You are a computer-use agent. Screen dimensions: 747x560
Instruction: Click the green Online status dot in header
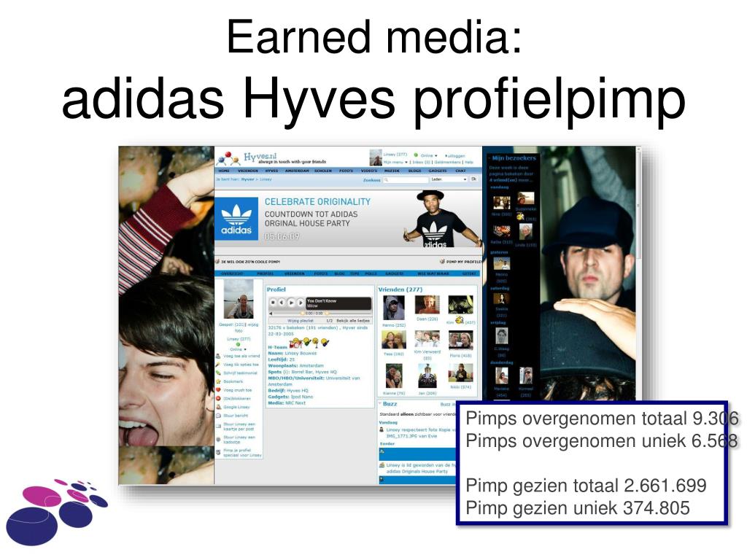tap(416, 155)
